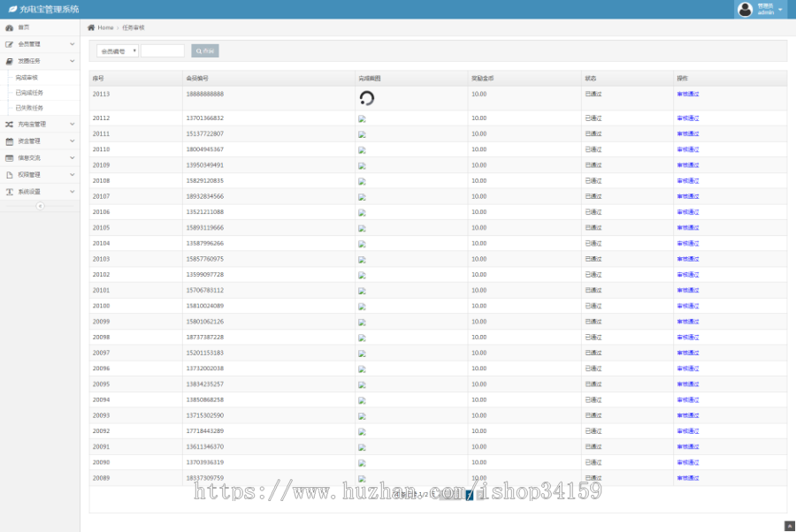This screenshot has height=532, width=796.
Task: Click serial number 20099
Action: tap(101, 322)
